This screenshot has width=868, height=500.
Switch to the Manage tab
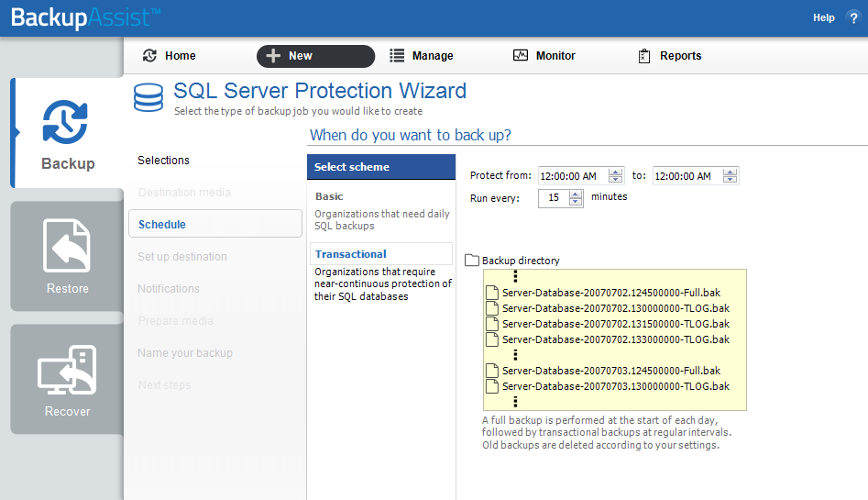coord(422,55)
